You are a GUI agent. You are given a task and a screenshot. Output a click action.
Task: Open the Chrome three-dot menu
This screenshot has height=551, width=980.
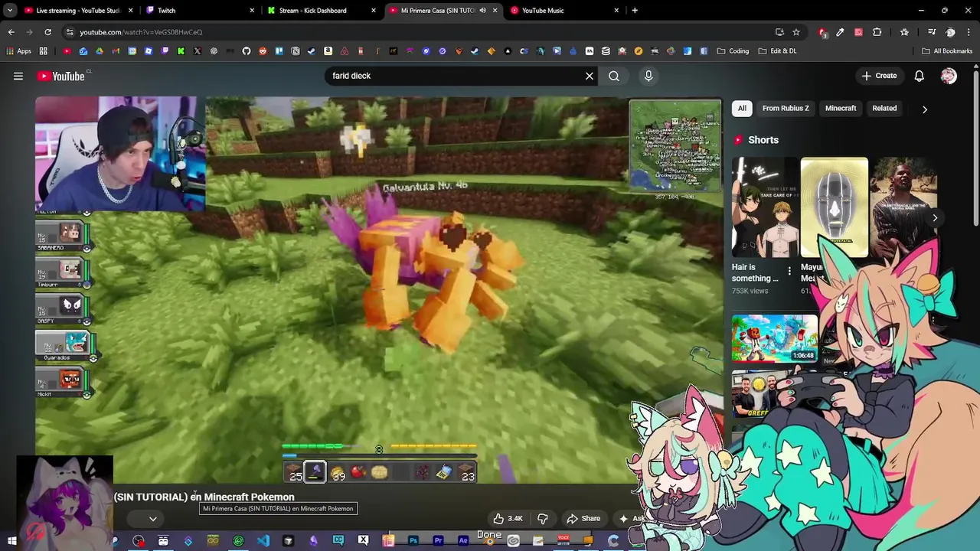(x=969, y=32)
